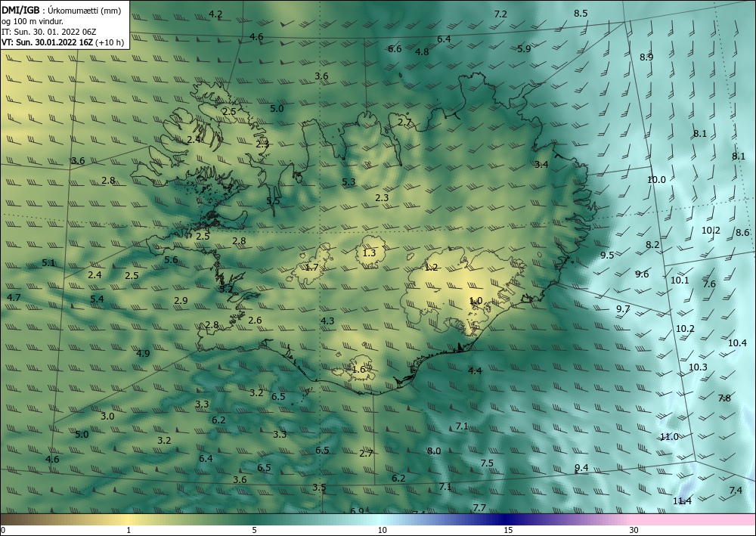Image resolution: width=756 pixels, height=536 pixels.
Task: Select the valid time "VT: Sun. 30.01.2022 16Z"
Action: tap(47, 42)
